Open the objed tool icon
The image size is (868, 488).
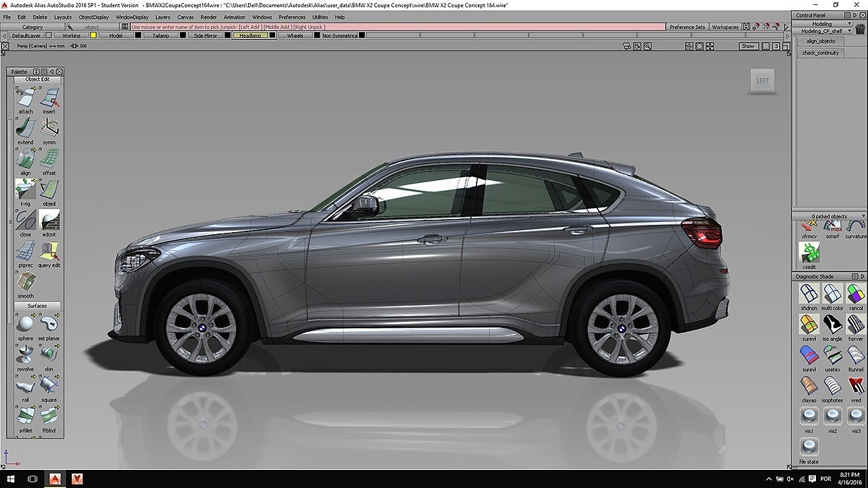pos(49,189)
